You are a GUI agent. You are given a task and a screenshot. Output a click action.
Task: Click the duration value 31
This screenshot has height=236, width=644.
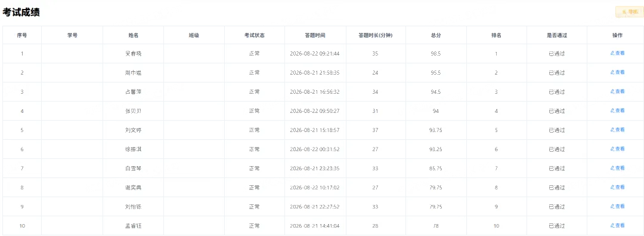tap(376, 111)
